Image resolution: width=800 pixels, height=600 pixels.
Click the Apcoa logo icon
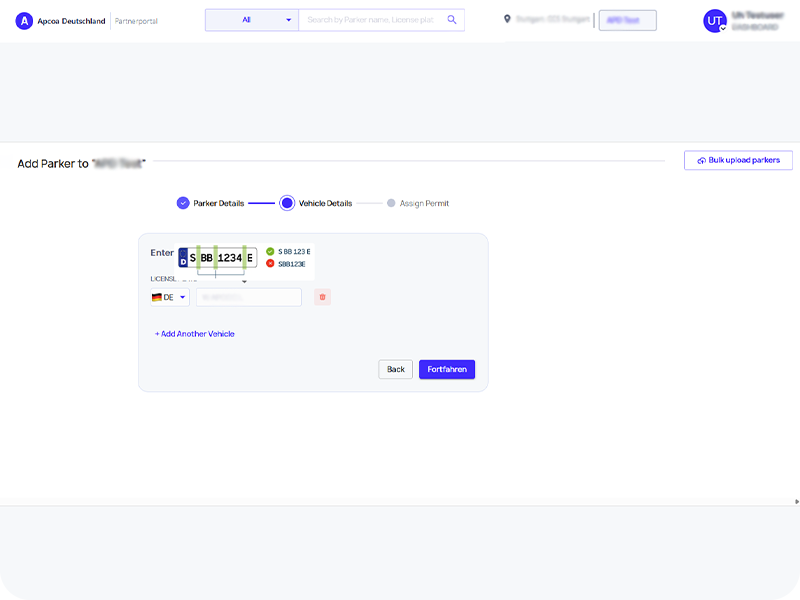point(24,20)
